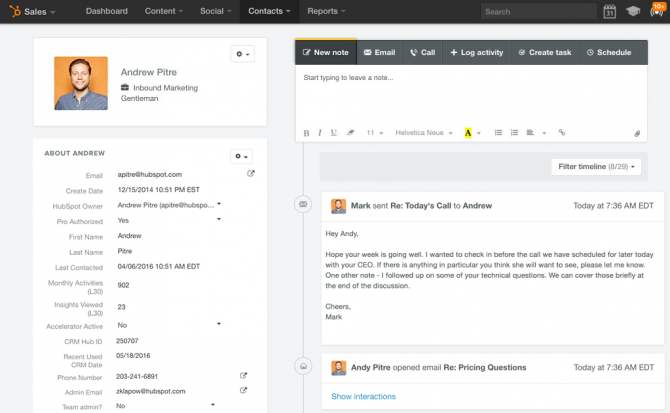Switch to Schedule tab
This screenshot has width=670, height=413.
pos(609,53)
